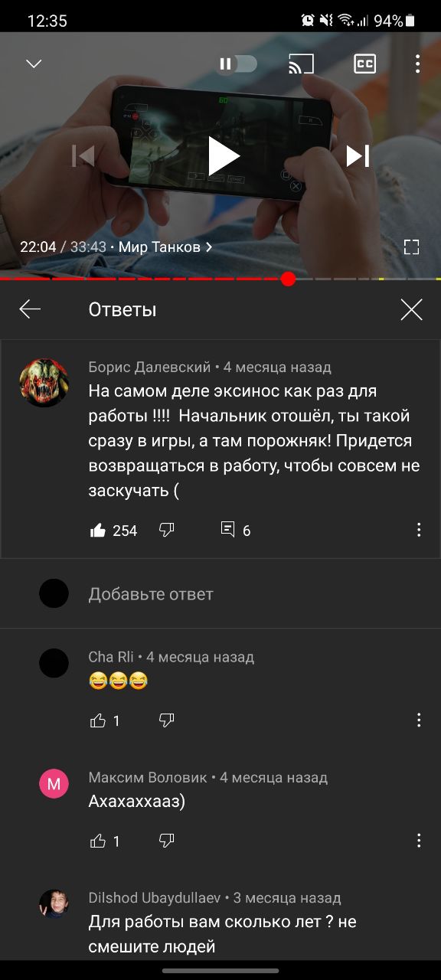Turn on closed captions CC icon
This screenshot has width=441, height=980.
[x=365, y=64]
